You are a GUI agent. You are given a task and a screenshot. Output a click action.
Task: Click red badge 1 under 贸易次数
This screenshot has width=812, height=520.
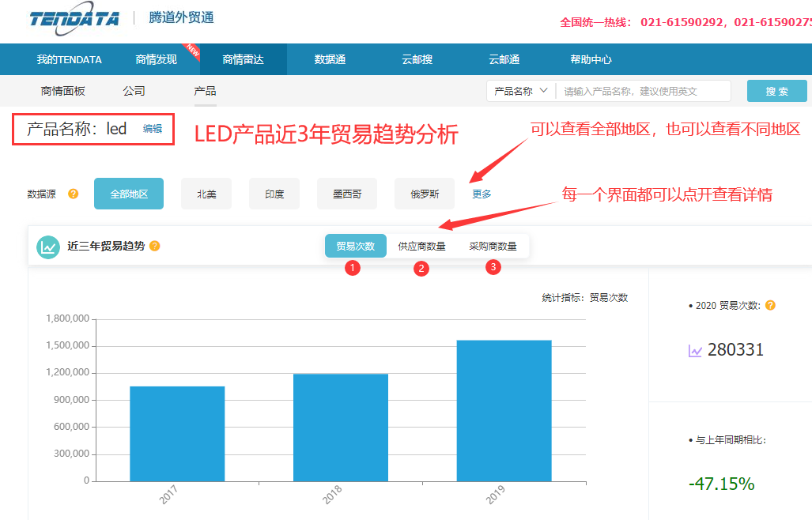pos(353,267)
